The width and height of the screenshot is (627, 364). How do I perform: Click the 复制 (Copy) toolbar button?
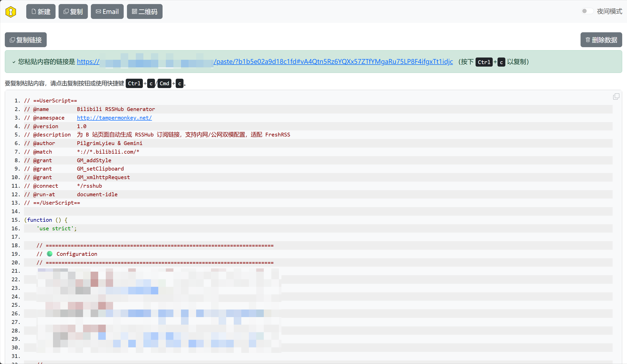pyautogui.click(x=73, y=12)
